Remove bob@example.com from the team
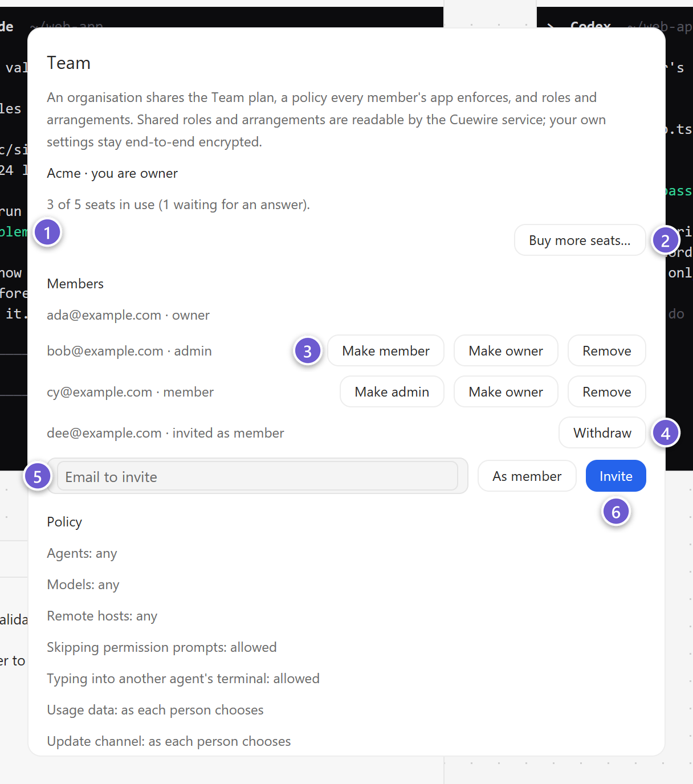693x784 pixels. (607, 351)
